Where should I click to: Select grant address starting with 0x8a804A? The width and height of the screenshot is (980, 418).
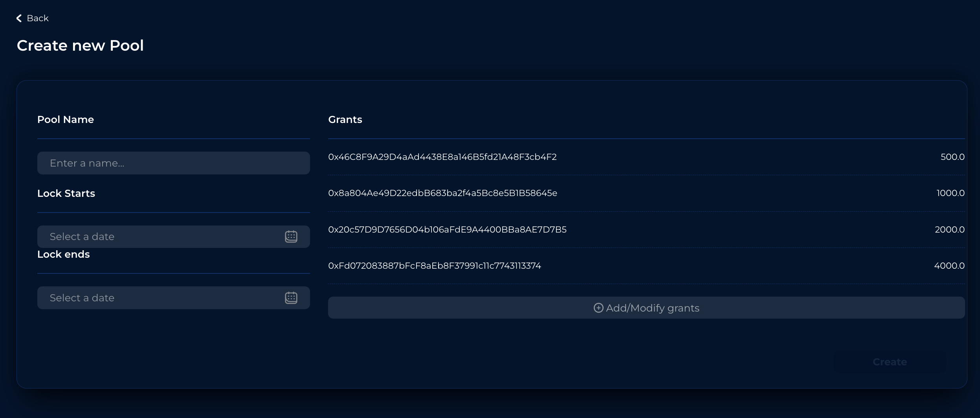point(442,193)
